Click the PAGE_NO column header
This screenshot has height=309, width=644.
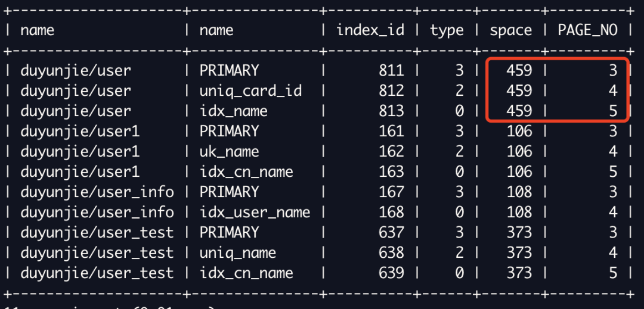pos(587,30)
